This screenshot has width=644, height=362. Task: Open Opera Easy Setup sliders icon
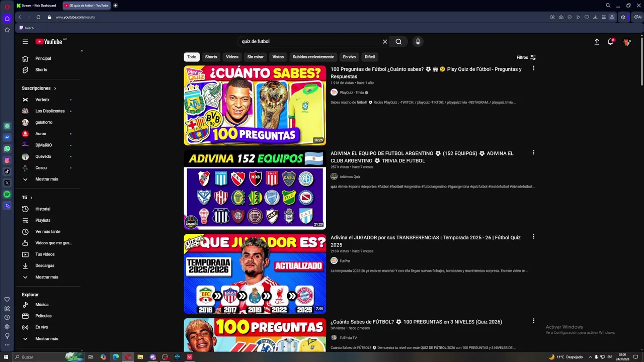point(604,17)
